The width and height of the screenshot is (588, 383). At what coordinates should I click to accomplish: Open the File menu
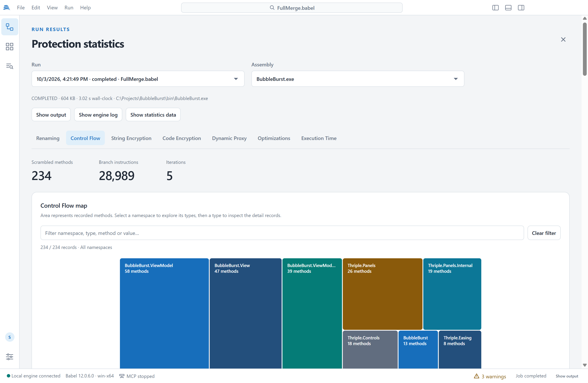tap(21, 8)
